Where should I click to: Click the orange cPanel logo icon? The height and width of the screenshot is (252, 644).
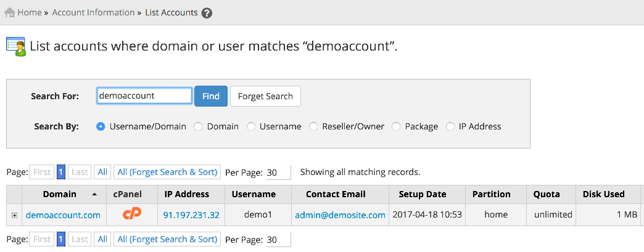131,215
